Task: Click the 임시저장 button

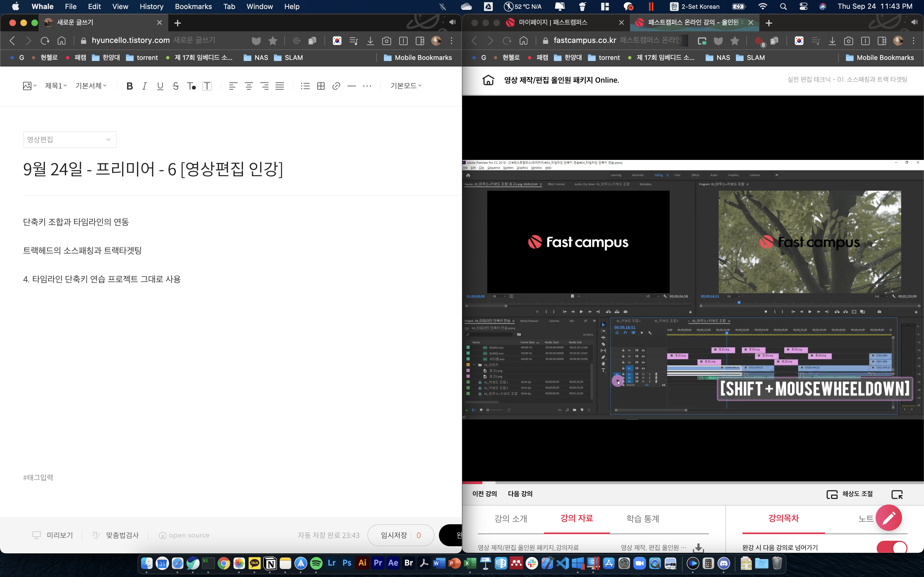Action: 400,535
